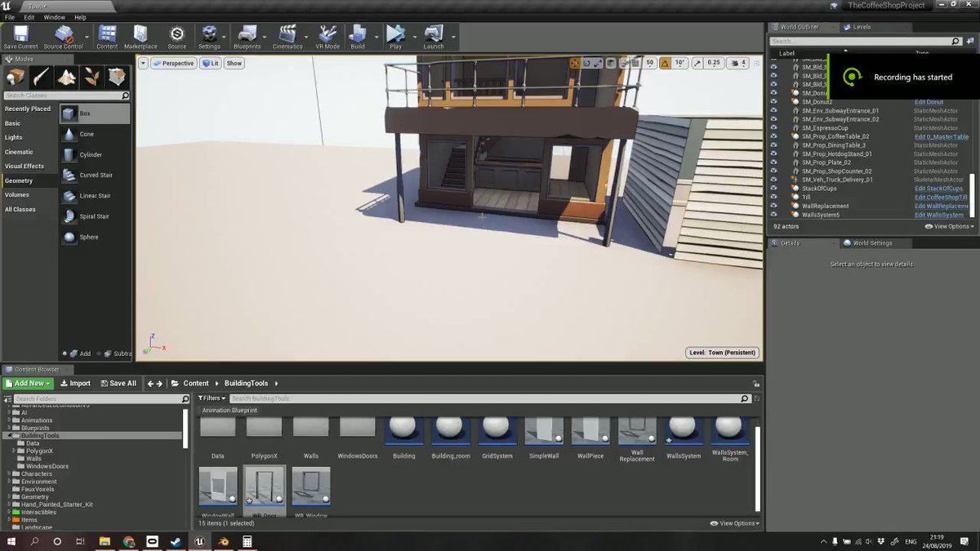Image resolution: width=980 pixels, height=551 pixels.
Task: Click the Build toolbar icon
Action: point(358,37)
